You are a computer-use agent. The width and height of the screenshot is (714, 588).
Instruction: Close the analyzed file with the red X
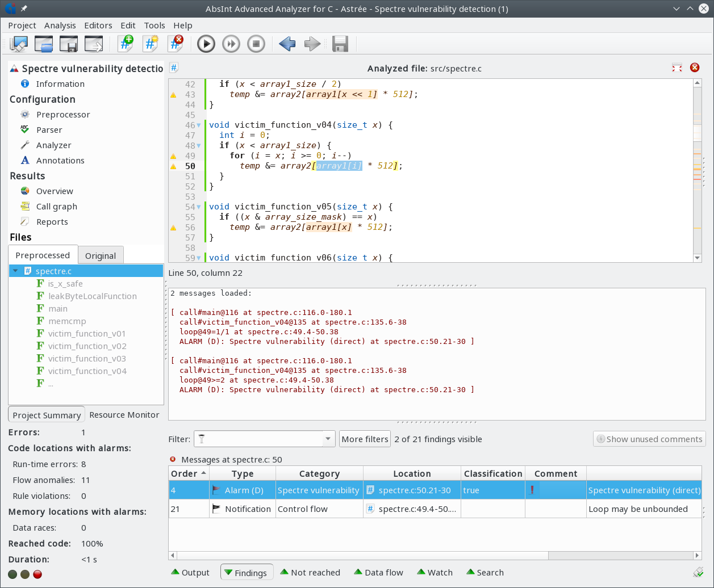click(695, 68)
